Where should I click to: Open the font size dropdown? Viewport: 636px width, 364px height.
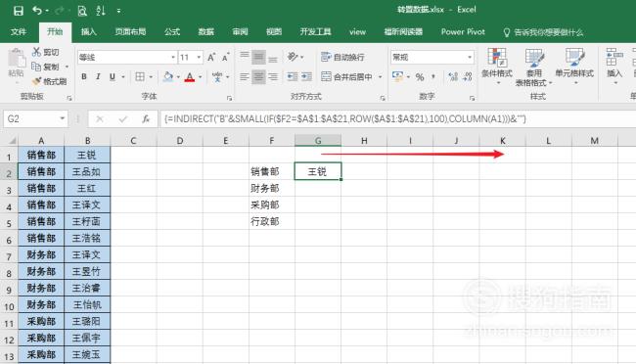click(199, 57)
